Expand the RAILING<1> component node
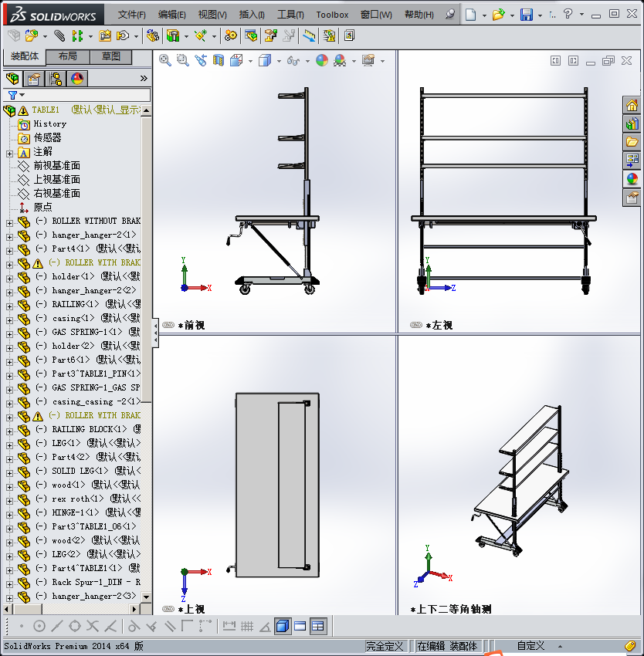This screenshot has width=644, height=656. pos(9,306)
